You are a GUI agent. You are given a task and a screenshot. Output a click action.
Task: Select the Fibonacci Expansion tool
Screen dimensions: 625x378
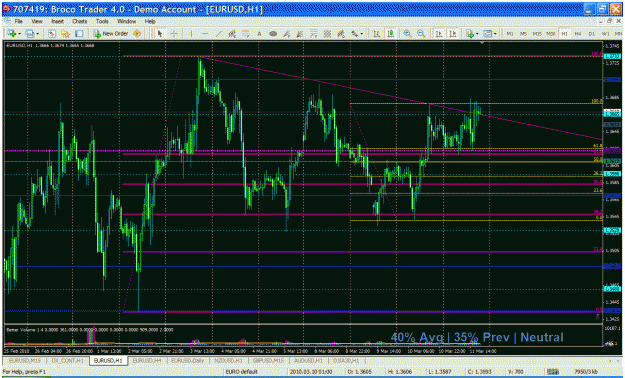314,34
